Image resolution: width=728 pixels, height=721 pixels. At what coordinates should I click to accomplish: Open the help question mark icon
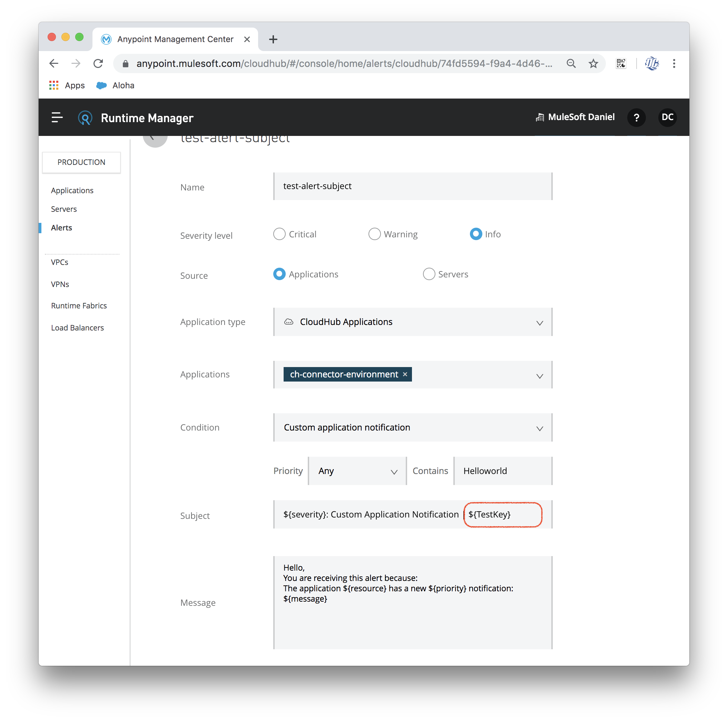click(637, 118)
